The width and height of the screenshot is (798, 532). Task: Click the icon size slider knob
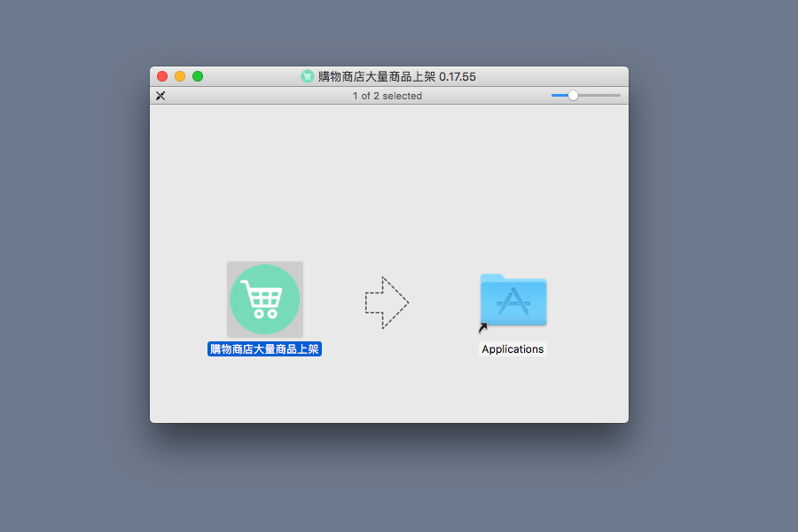[573, 95]
